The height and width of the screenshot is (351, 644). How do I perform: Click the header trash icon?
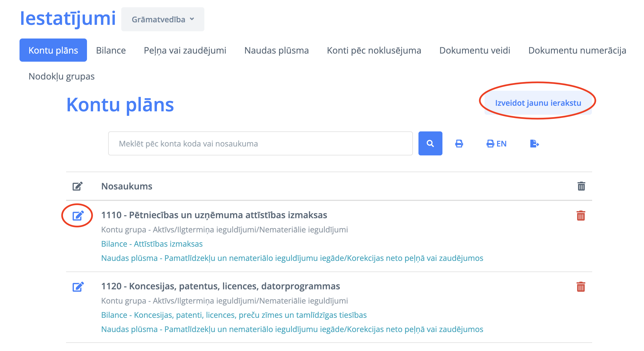tap(581, 186)
